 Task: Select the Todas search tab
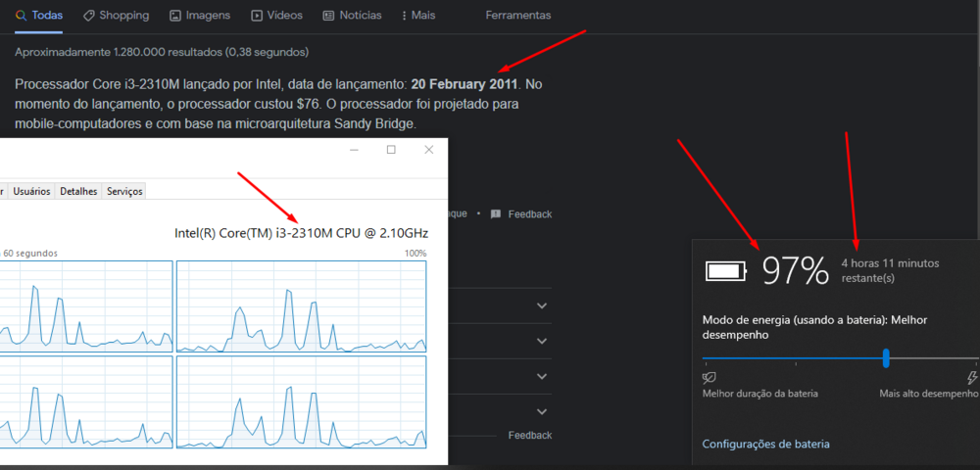[39, 16]
